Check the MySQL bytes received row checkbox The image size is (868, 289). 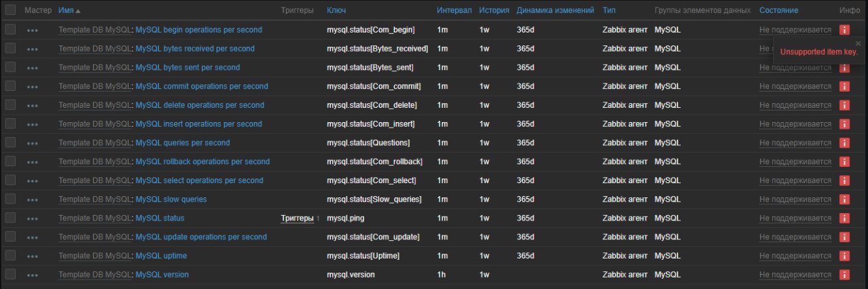(x=10, y=48)
